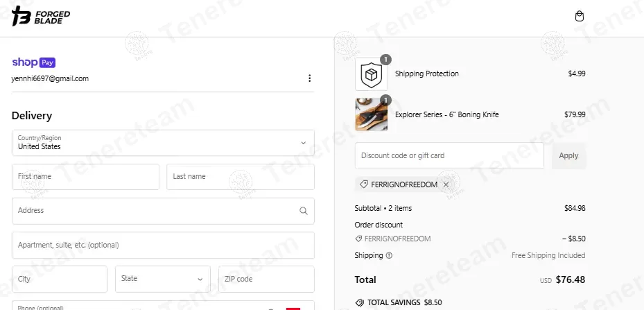Remove the FERRIGNOFREEDOM discount code
Screen dimensions: 644x310
click(446, 185)
